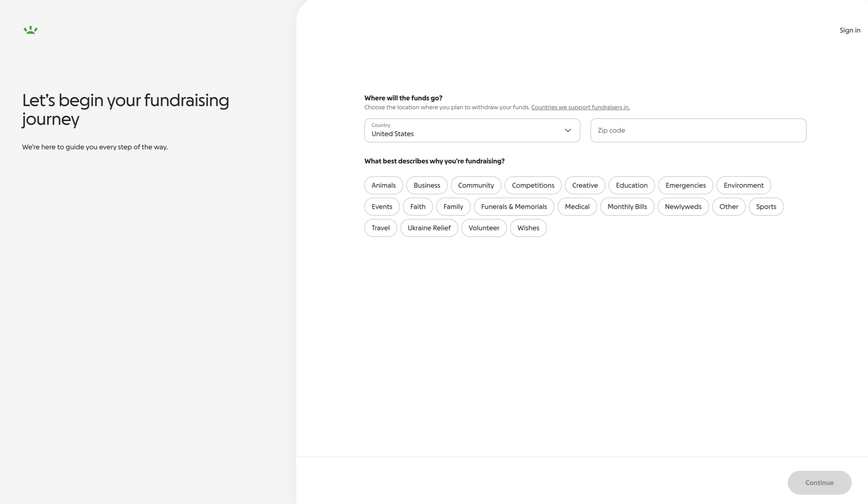This screenshot has height=504, width=868.
Task: Choose the Community category chip
Action: (476, 185)
